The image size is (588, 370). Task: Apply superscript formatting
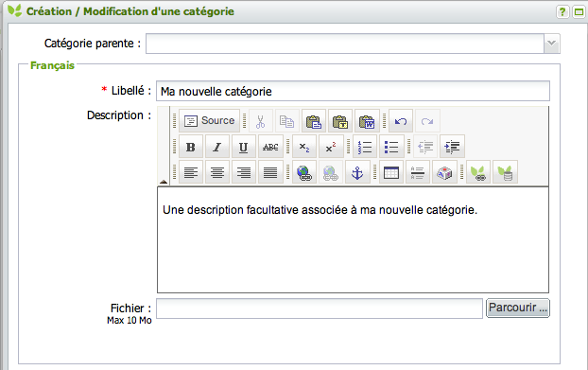point(331,147)
